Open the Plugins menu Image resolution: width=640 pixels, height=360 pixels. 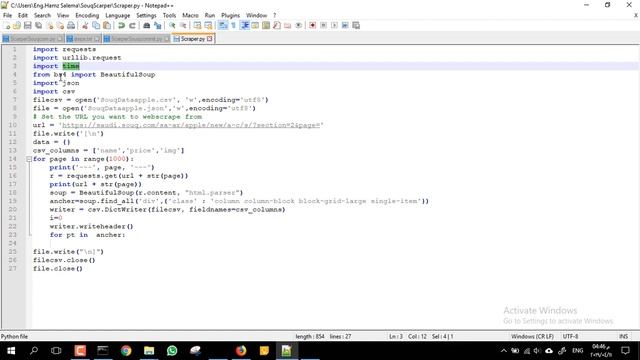pos(231,15)
